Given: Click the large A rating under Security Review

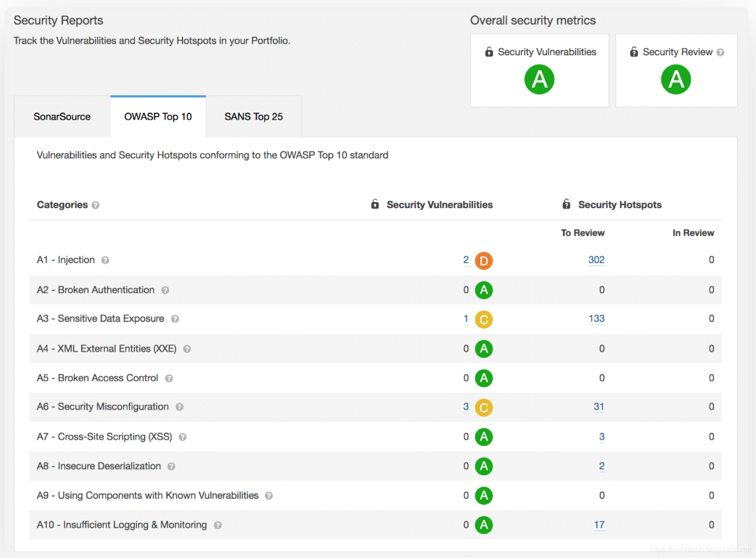Looking at the screenshot, I should [676, 80].
